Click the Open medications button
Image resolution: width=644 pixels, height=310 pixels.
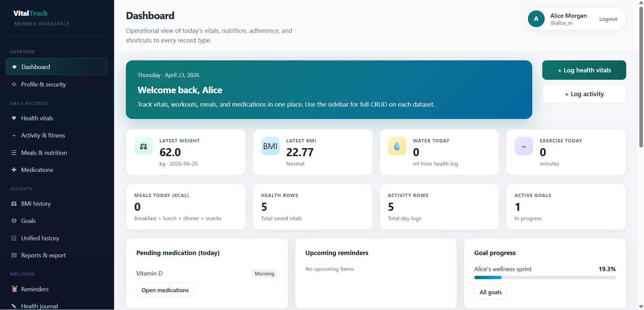click(x=165, y=290)
